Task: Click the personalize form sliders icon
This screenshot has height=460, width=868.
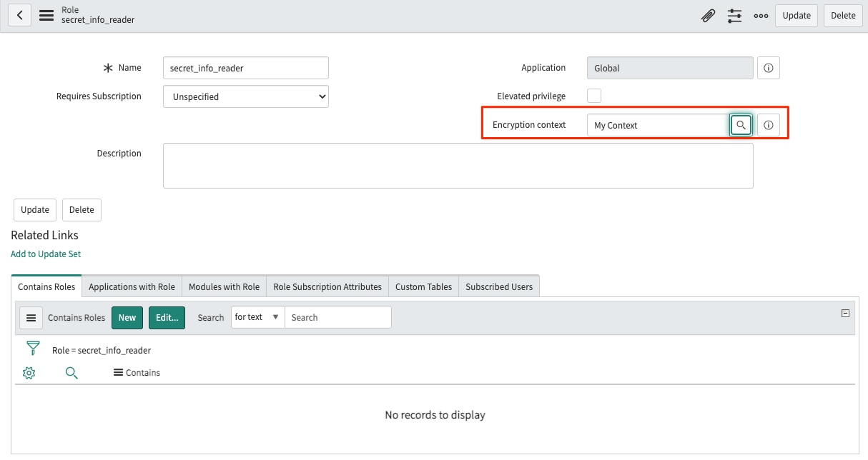Action: pos(734,15)
